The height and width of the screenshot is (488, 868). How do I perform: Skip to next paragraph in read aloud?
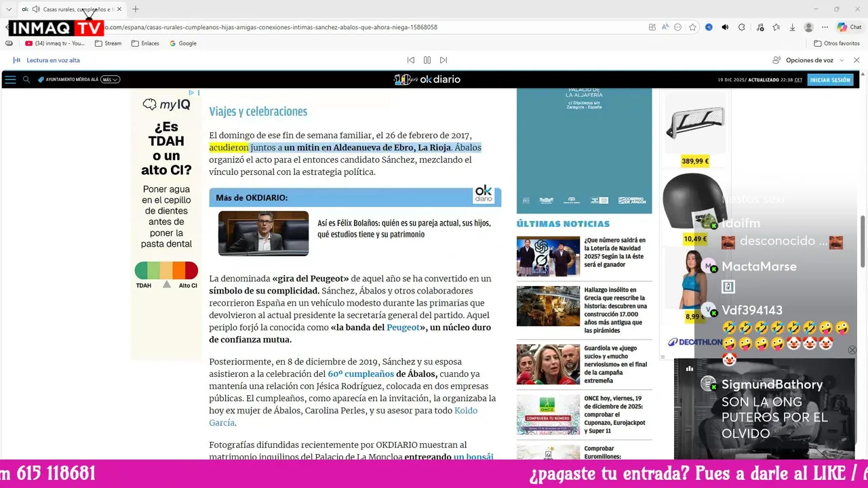(443, 60)
